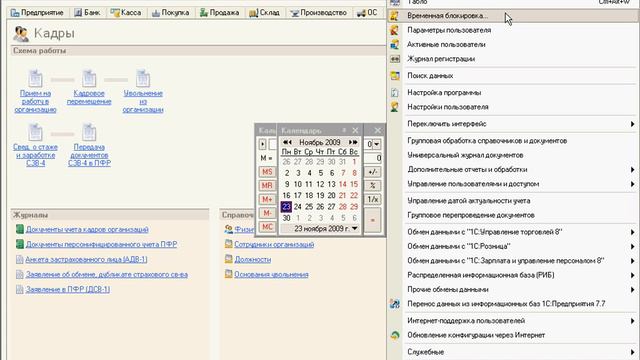Open Увольнение из организации link
640x360 pixels.
click(x=143, y=101)
